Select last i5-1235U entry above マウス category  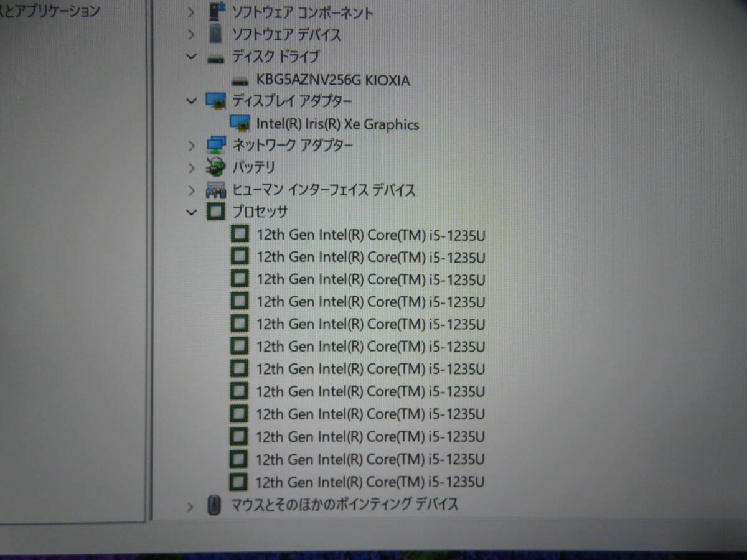pos(370,481)
